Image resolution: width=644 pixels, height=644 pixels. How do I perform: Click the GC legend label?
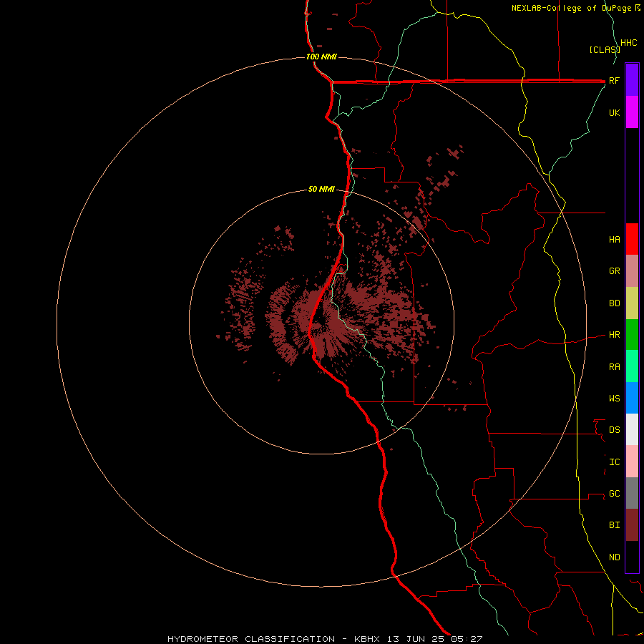[615, 494]
